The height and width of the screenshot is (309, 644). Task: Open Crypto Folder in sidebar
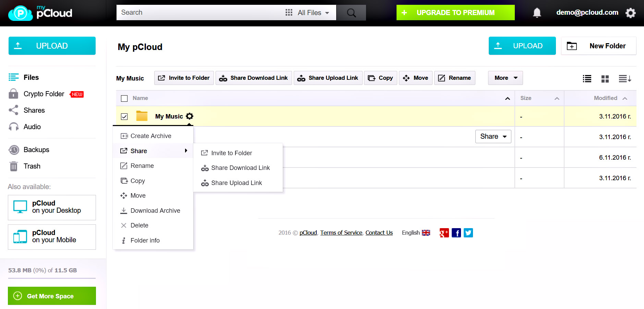click(x=44, y=94)
